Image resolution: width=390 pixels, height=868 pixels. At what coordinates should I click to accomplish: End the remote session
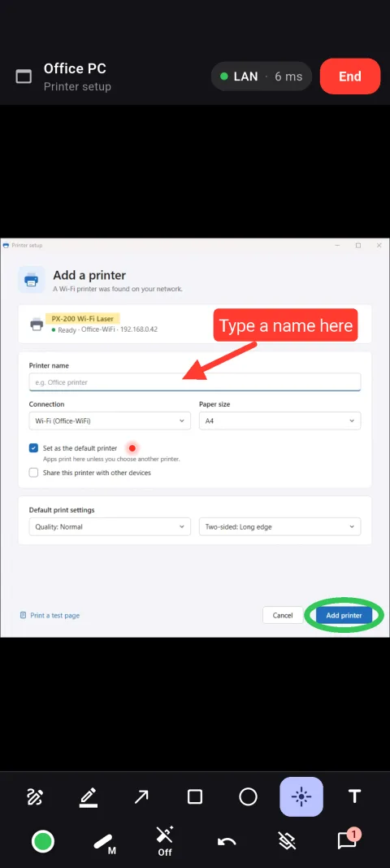pos(350,76)
